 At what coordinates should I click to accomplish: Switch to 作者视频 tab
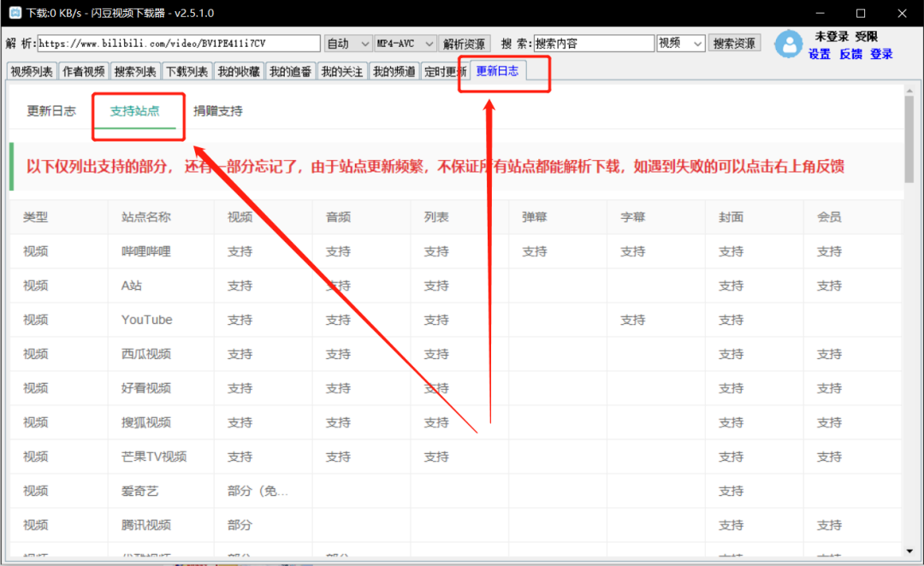click(x=84, y=71)
